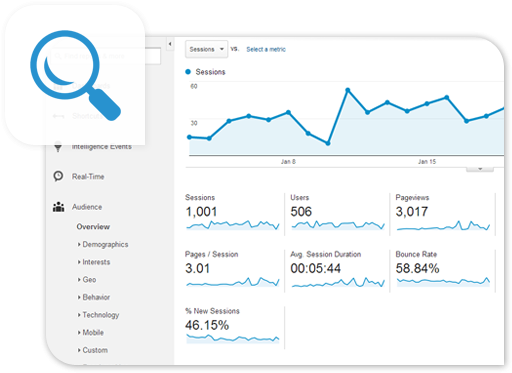Collapse the sidebar with the arrow button
The image size is (512, 373).
point(170,44)
